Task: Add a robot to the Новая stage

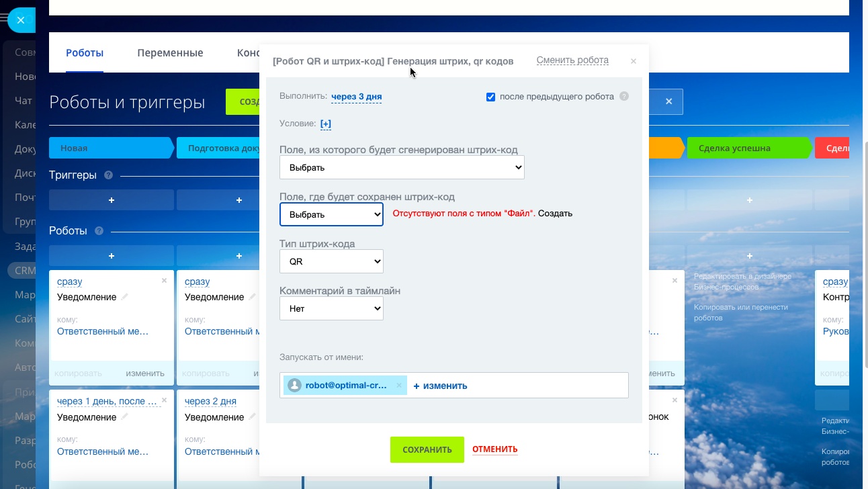Action: [x=112, y=256]
